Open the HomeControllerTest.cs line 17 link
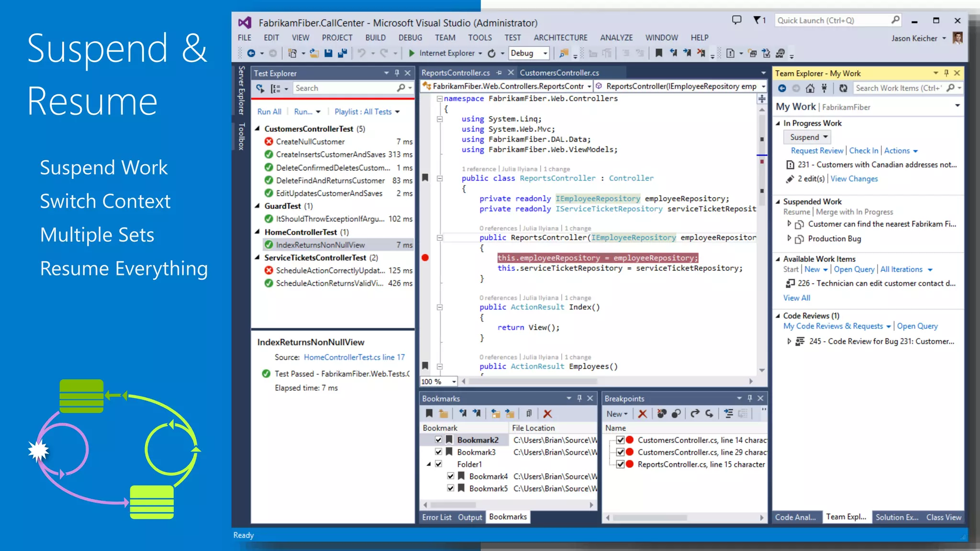Viewport: 980px width, 551px height. (354, 357)
